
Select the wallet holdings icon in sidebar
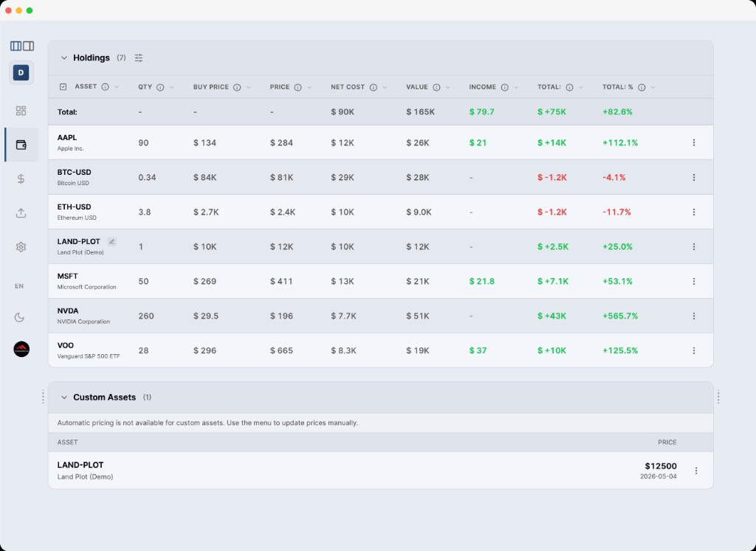21,145
